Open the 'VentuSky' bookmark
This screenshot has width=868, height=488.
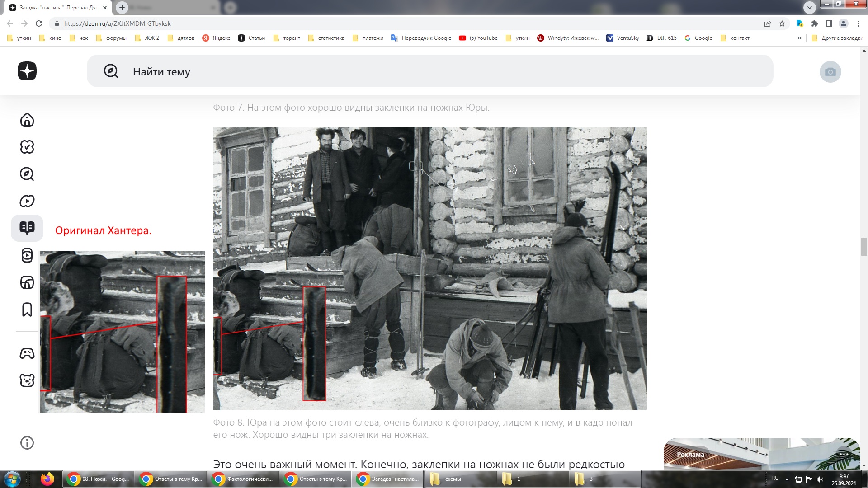point(623,38)
